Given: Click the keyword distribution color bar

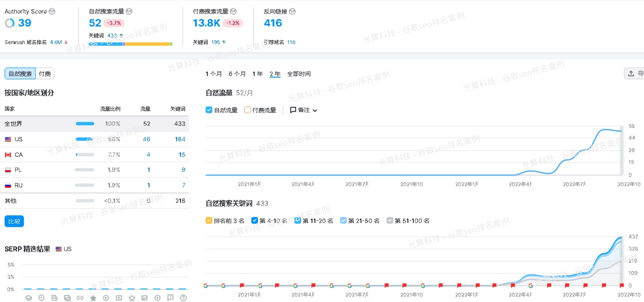Looking at the screenshot, I should click(x=130, y=44).
